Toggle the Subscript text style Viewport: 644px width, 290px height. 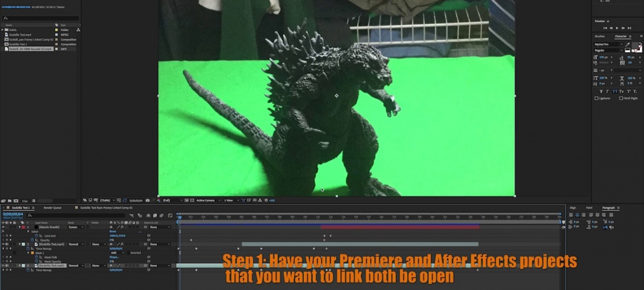(x=635, y=91)
